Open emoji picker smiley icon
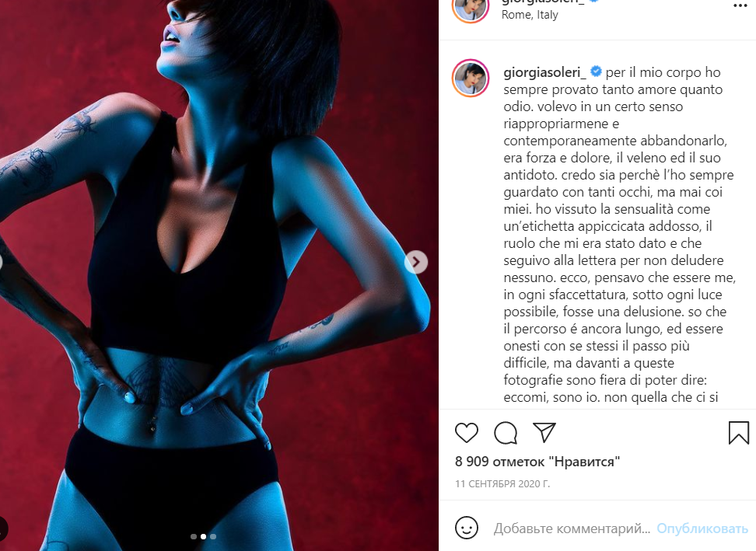 click(466, 528)
